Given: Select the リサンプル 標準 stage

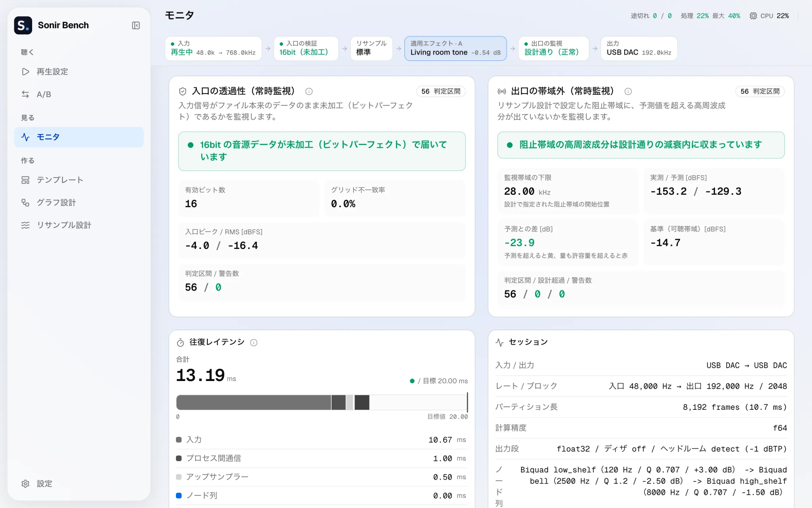Looking at the screenshot, I should (371, 48).
